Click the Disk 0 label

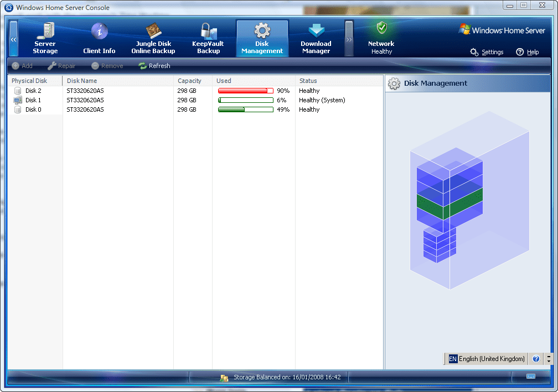(33, 109)
